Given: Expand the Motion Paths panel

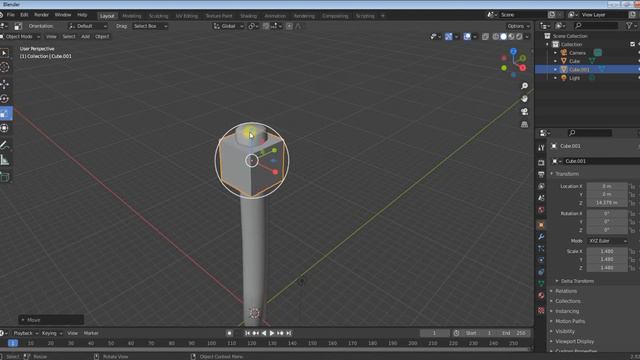Looking at the screenshot, I should tap(570, 321).
